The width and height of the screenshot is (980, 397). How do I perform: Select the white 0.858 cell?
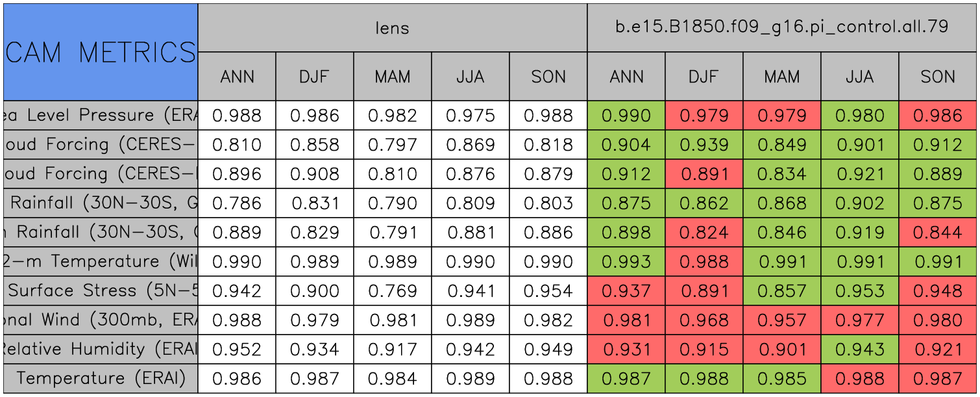point(315,145)
